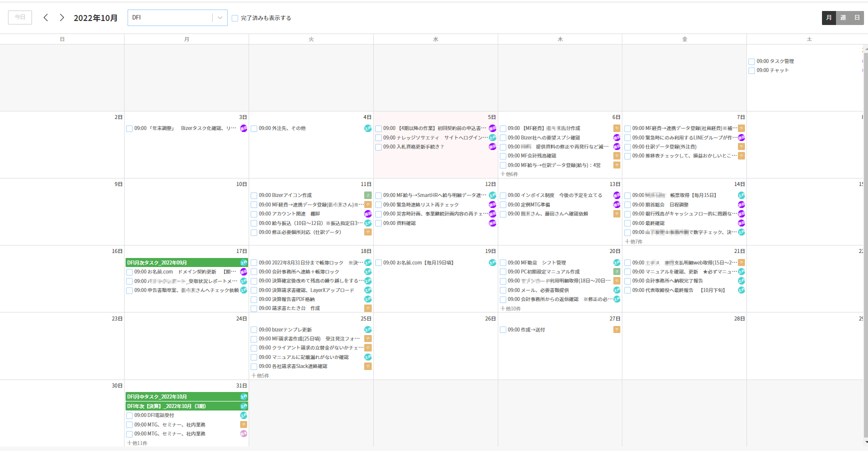Click orange avatar on 作成→送付 task
This screenshot has width=868, height=451.
616,329
